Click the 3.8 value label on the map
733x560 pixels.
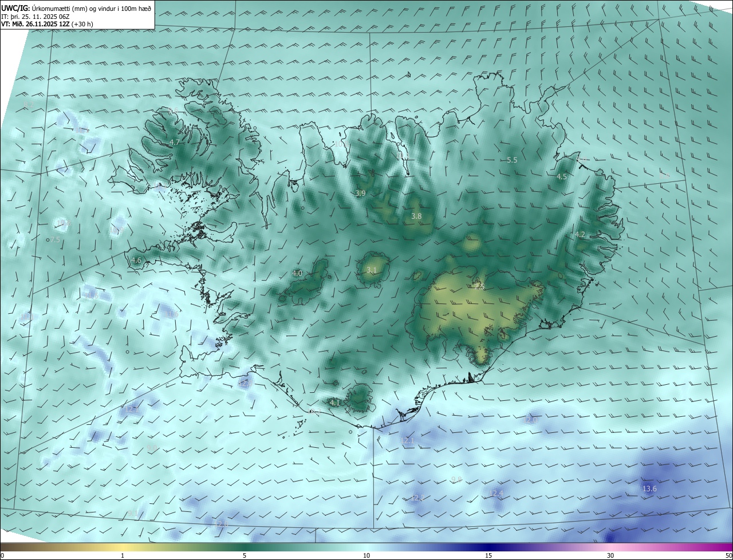(416, 216)
